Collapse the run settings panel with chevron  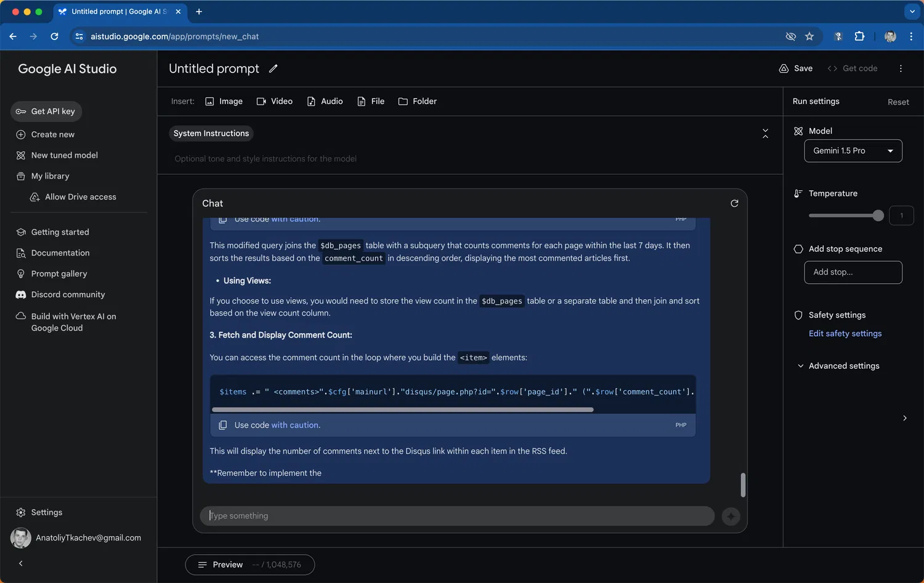tap(904, 419)
